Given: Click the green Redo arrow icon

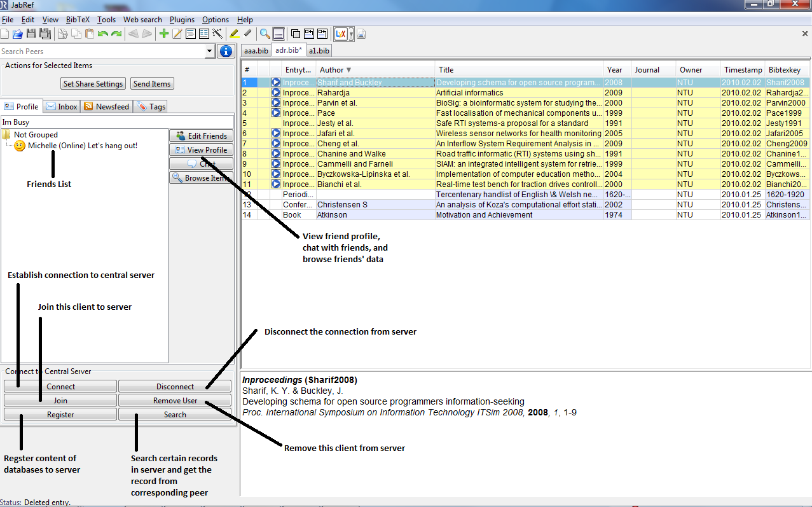Looking at the screenshot, I should pyautogui.click(x=116, y=34).
